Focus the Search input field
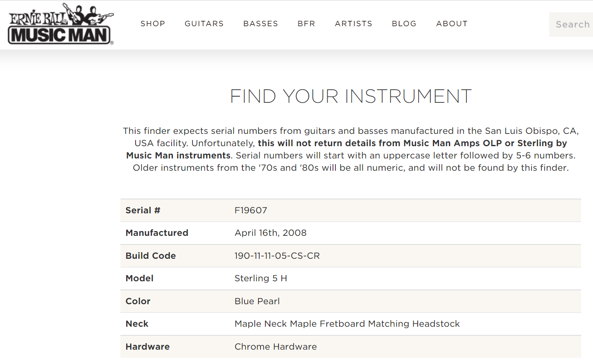This screenshot has height=364, width=593. [x=571, y=25]
